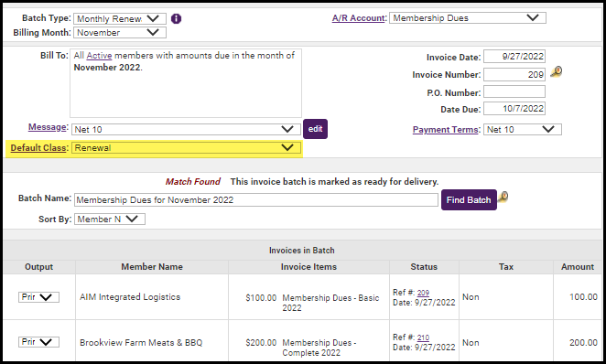The image size is (606, 364).
Task: Click the empty P.O. Number field
Action: click(514, 91)
